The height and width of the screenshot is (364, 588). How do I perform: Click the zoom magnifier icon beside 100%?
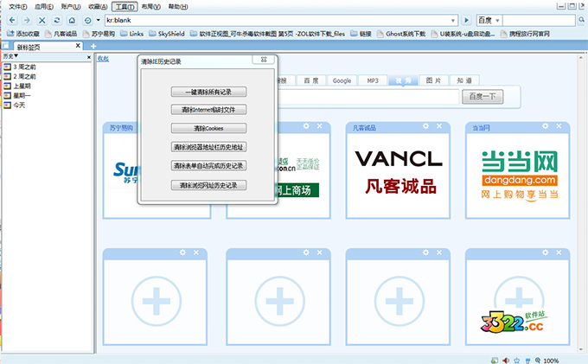[538, 361]
